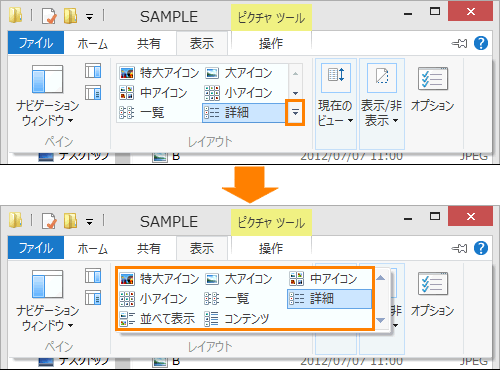
Task: Switch to 共有 tab in upper window
Action: 149,43
